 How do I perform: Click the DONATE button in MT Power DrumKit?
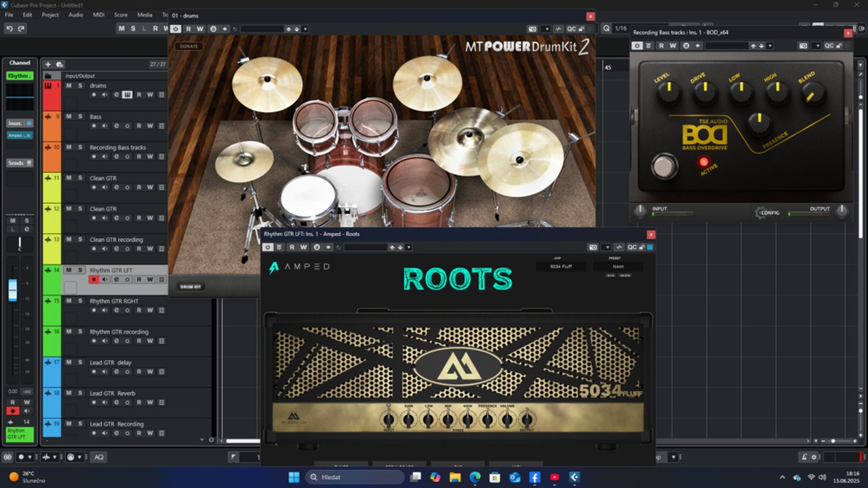click(x=189, y=46)
